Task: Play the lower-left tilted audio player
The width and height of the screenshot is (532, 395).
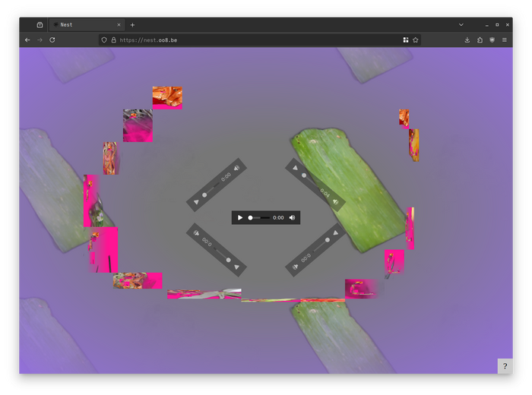Action: [x=237, y=267]
